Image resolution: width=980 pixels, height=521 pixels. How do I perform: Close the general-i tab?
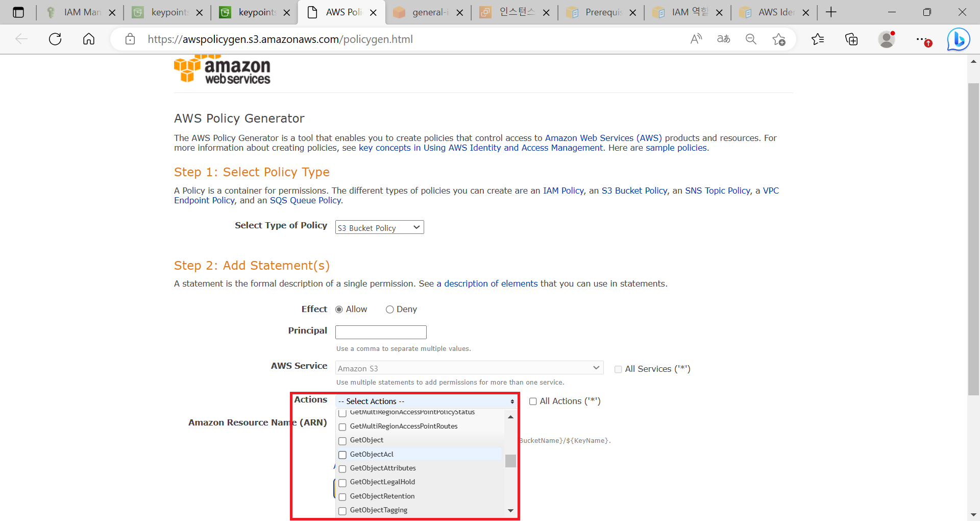(460, 13)
